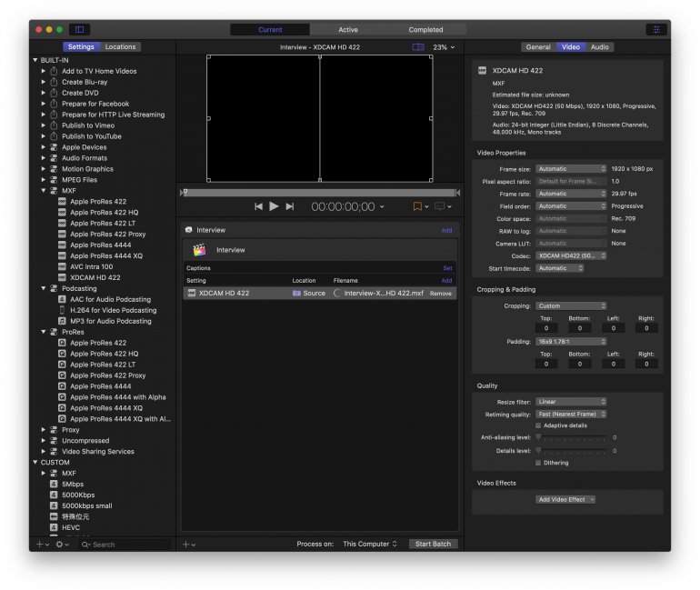Click the blue comparison view icon
700x590 pixels.
(x=417, y=46)
